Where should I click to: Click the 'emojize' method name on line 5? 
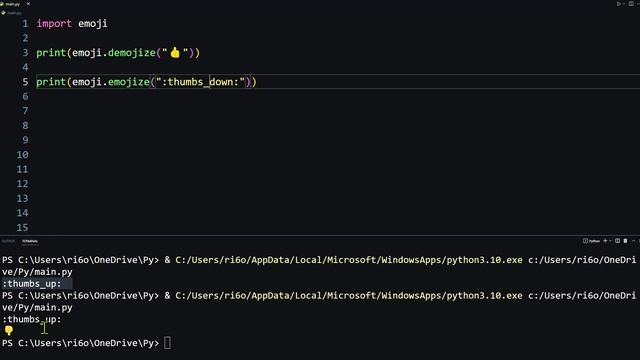click(129, 82)
